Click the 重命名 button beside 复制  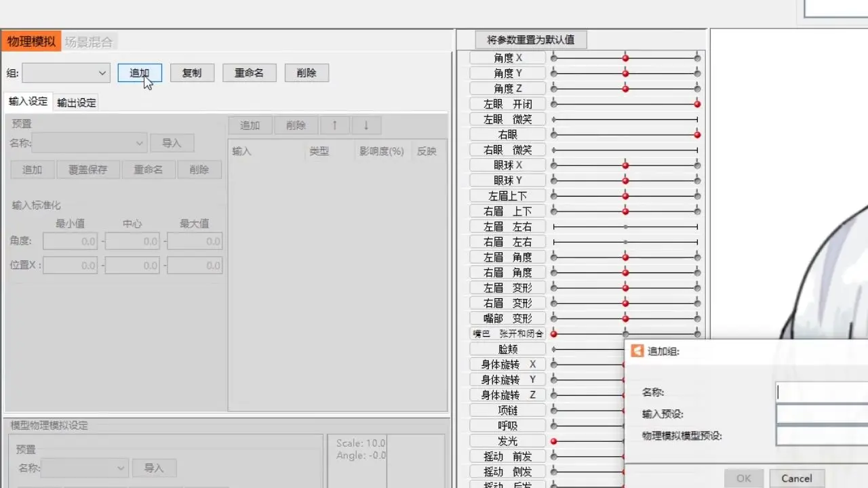tap(249, 73)
